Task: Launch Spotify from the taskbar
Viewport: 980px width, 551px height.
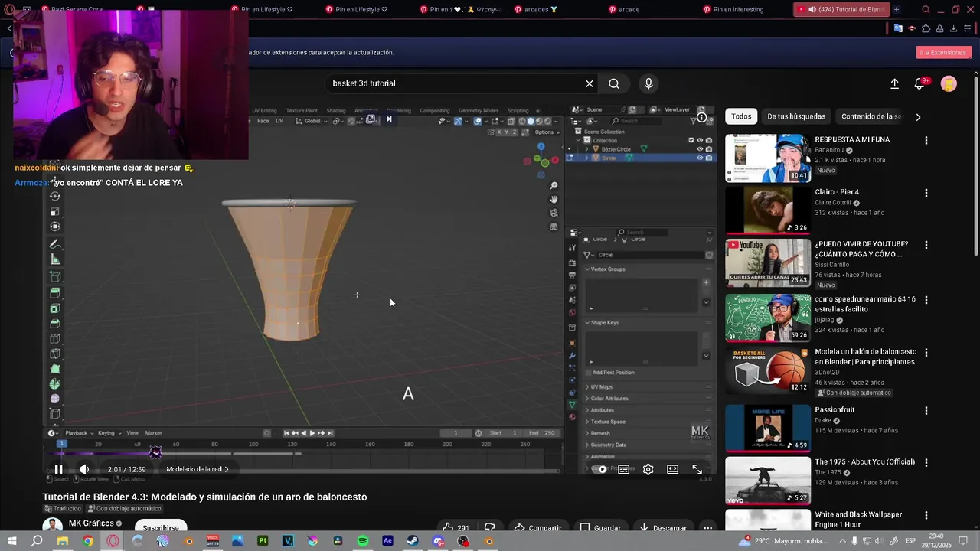Action: pos(363,541)
